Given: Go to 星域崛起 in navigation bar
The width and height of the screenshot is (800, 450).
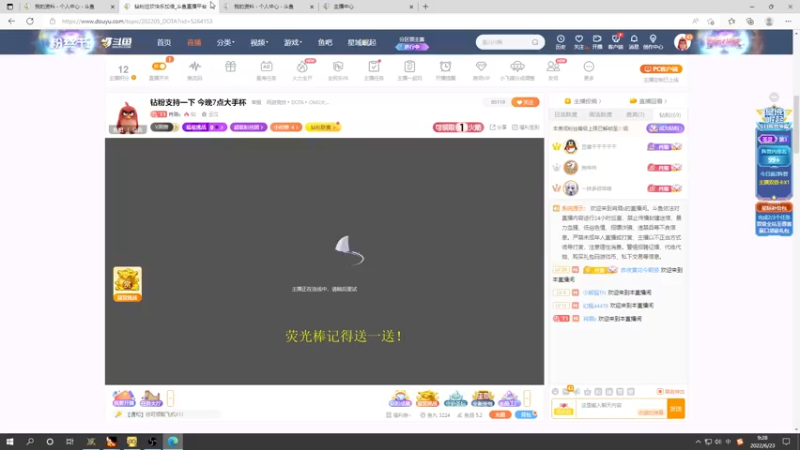Looking at the screenshot, I should pyautogui.click(x=362, y=42).
